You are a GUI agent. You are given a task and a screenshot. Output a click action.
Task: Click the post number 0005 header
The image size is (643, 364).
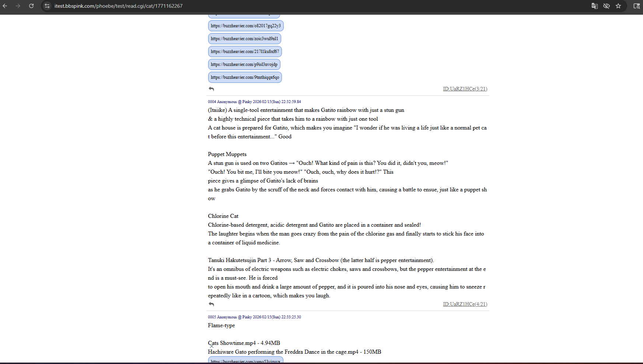pyautogui.click(x=212, y=317)
